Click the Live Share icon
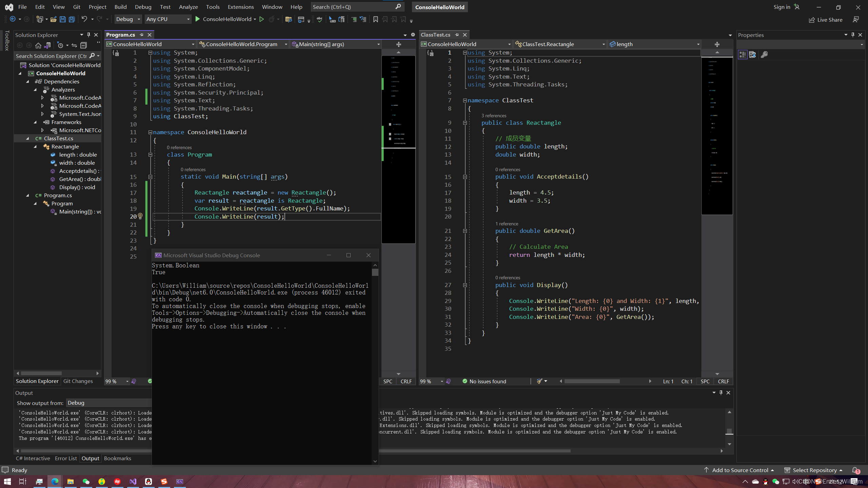 pyautogui.click(x=811, y=20)
